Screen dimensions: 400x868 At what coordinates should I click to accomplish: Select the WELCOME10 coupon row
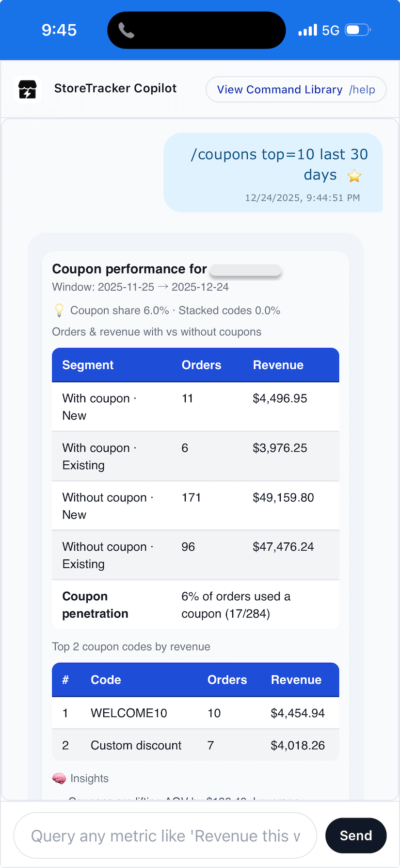[195, 713]
